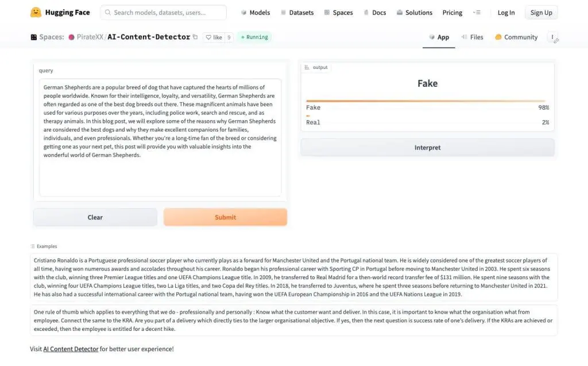Screen dimensions: 588x366
Task: Copy the Space name with the copy icon
Action: [195, 37]
